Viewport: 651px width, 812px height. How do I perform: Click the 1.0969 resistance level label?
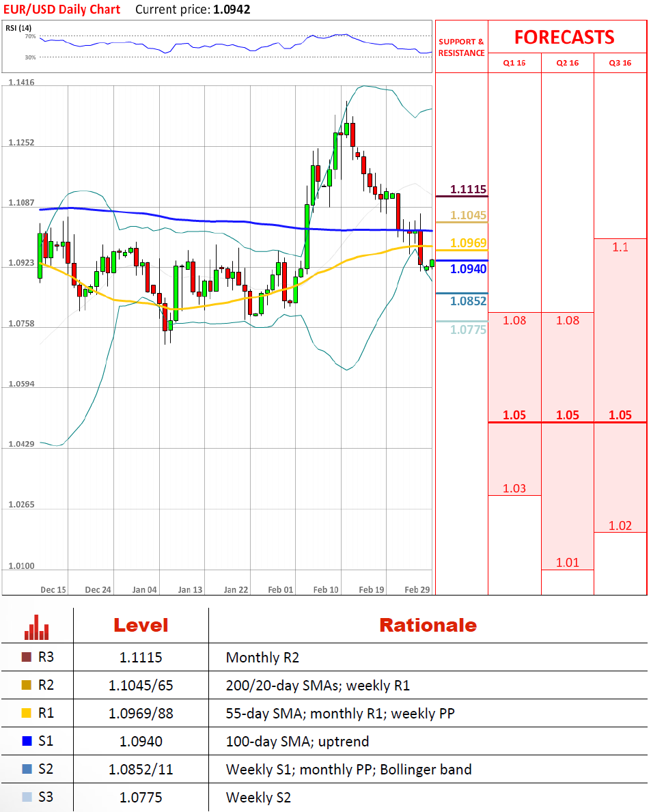point(468,243)
